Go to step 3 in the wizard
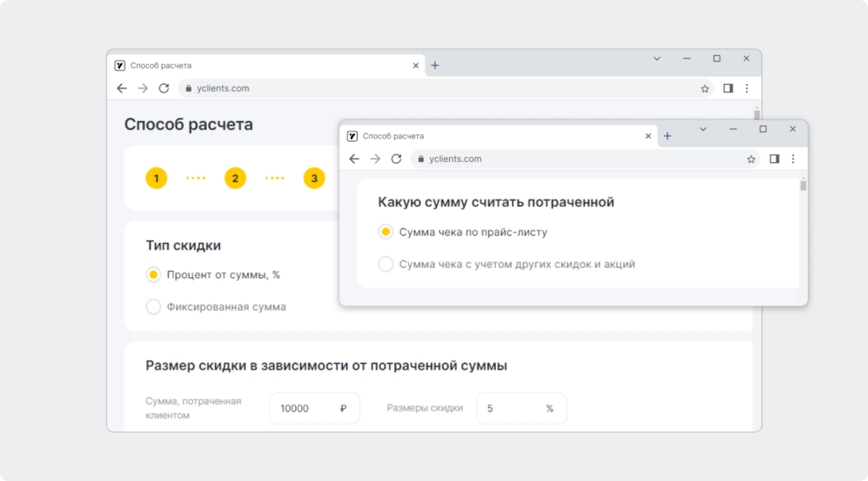Viewport: 868px width, 481px height. point(314,178)
